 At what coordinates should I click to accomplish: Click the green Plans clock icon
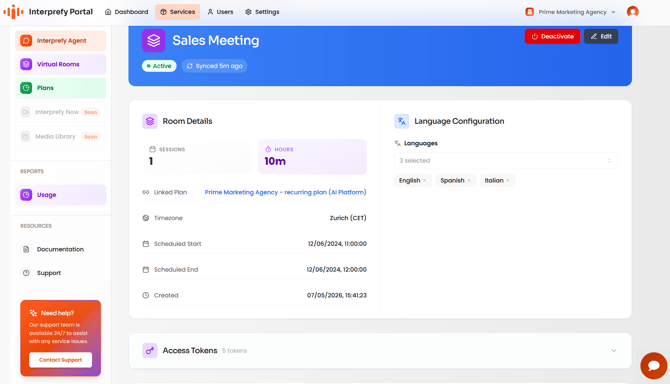pyautogui.click(x=26, y=88)
